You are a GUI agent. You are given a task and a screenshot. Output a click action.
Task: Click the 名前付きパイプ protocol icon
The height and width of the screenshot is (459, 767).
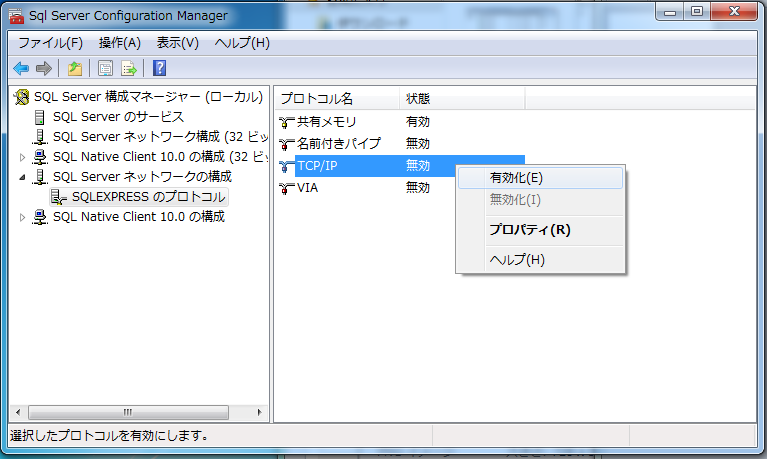click(x=287, y=144)
